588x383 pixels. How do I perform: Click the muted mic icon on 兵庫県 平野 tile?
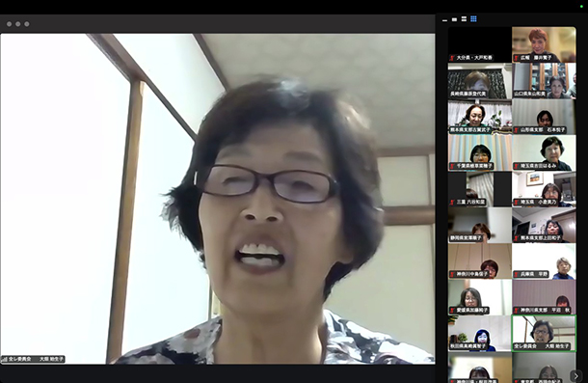coord(517,275)
